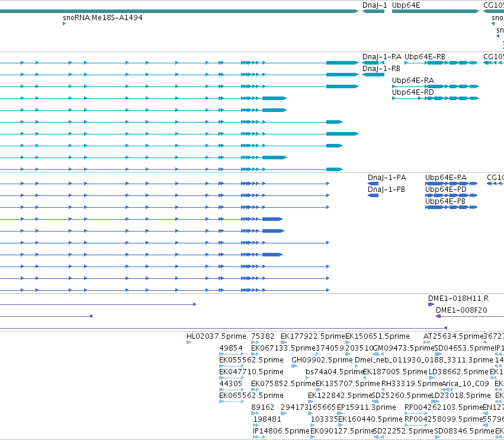Select the DnaJ-1-PB CDS
Image resolution: width=504 pixels, height=440 pixels.
tap(373, 195)
